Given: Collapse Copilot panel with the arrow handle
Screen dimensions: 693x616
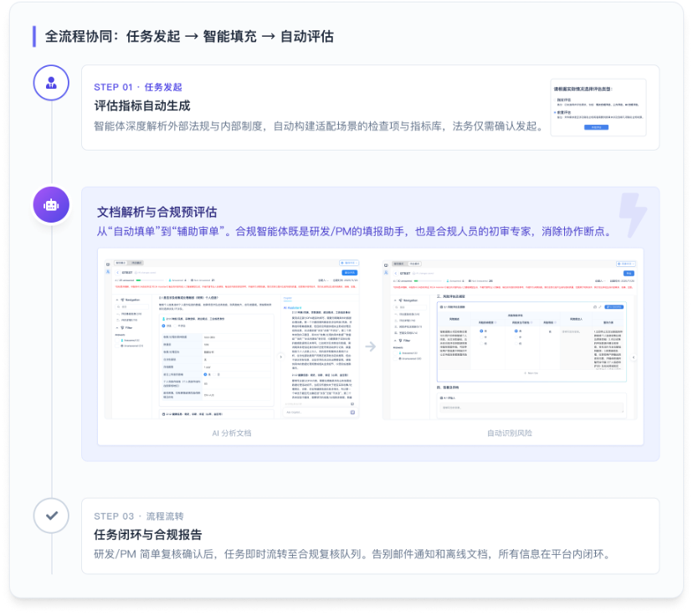Looking at the screenshot, I should (x=281, y=357).
